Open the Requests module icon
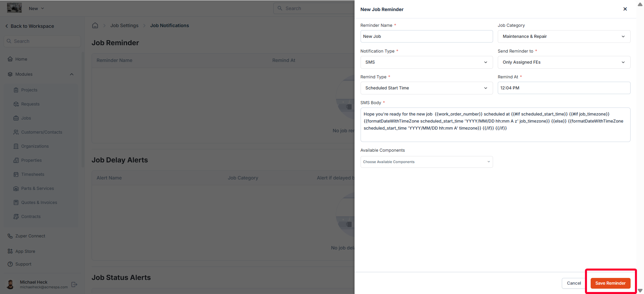 coord(16,104)
